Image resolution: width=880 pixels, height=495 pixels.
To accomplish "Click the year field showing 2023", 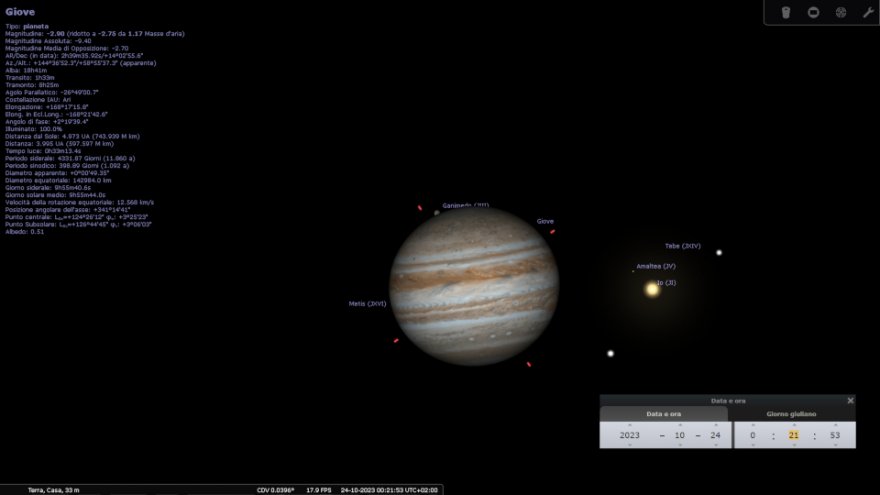I will coord(629,435).
